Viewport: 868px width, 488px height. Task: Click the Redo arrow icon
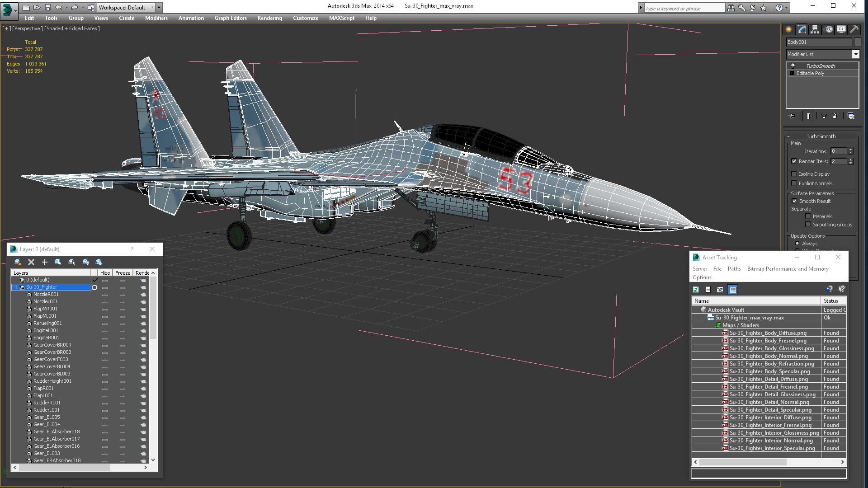74,7
